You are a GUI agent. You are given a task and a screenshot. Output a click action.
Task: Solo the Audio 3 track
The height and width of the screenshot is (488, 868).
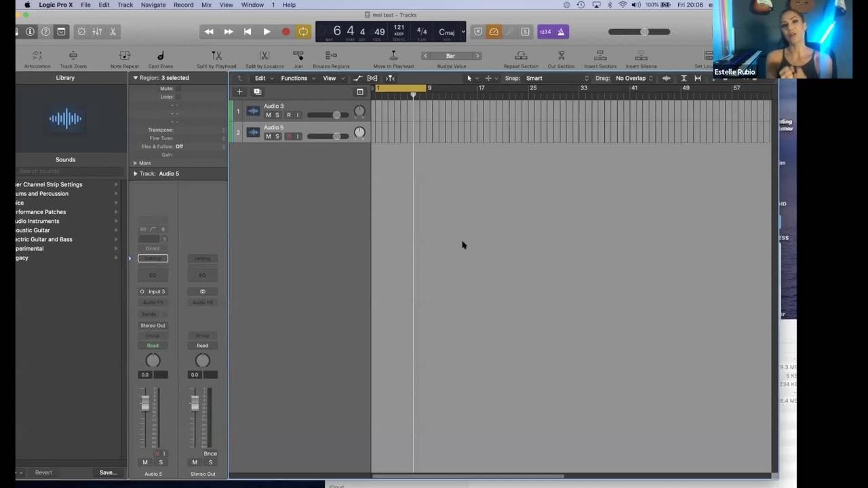(277, 115)
